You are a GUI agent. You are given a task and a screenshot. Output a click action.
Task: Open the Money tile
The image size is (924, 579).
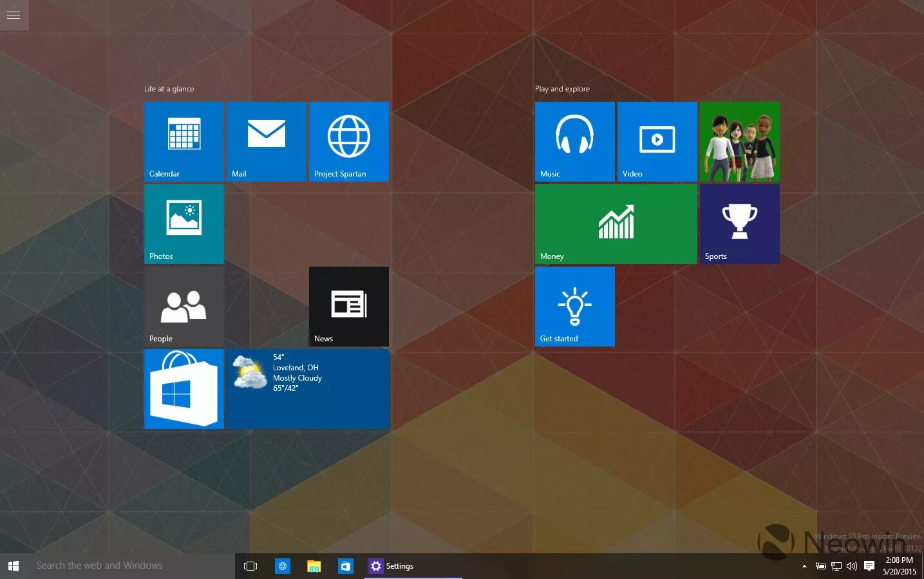coord(615,223)
